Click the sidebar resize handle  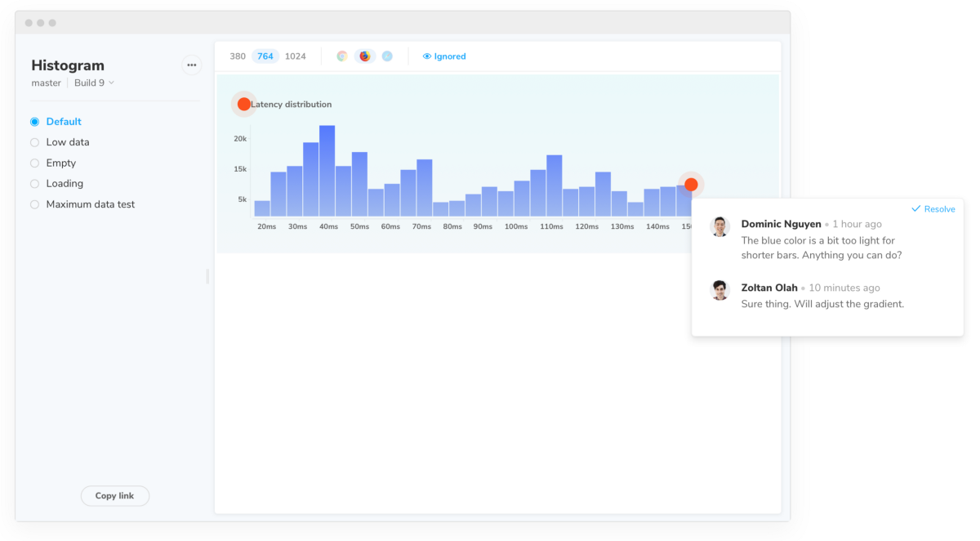207,276
